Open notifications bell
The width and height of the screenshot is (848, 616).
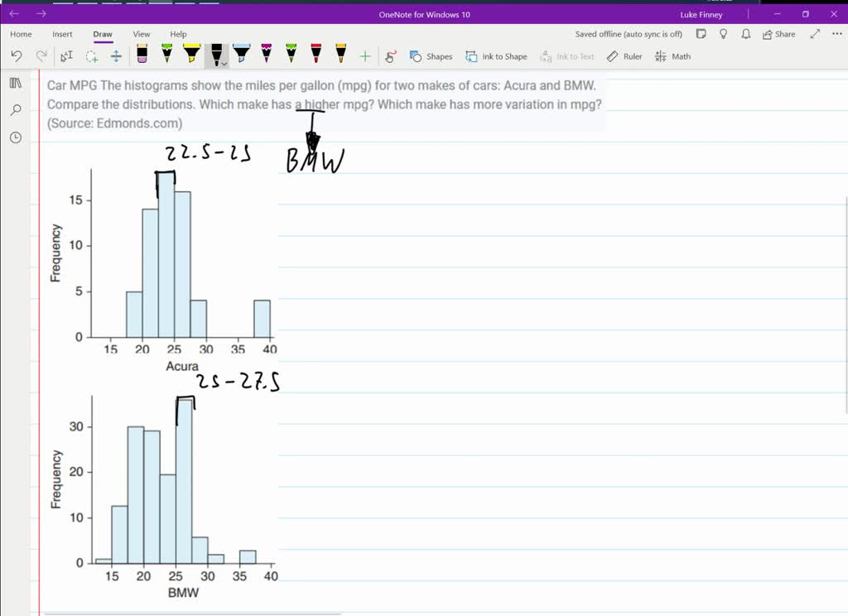click(746, 34)
